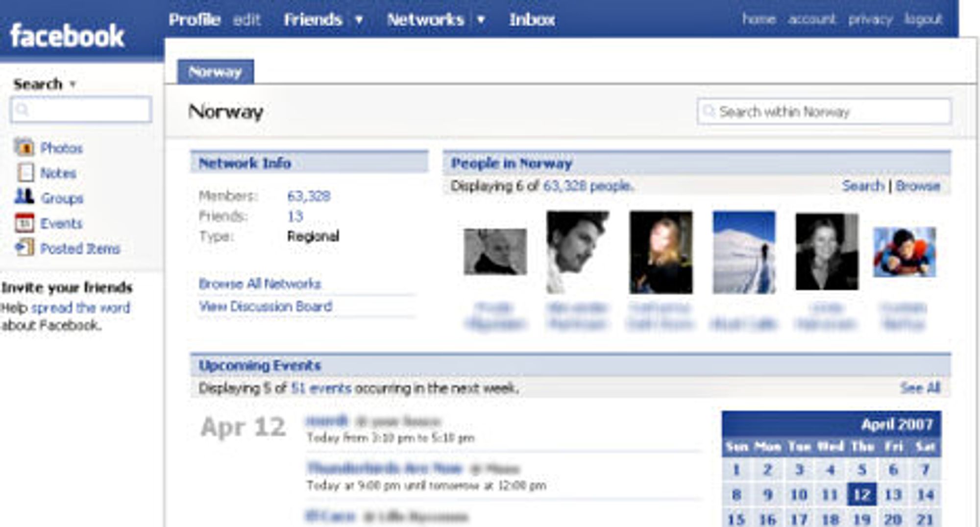Click the Upcoming Events section header
The height and width of the screenshot is (527, 980).
coord(571,365)
